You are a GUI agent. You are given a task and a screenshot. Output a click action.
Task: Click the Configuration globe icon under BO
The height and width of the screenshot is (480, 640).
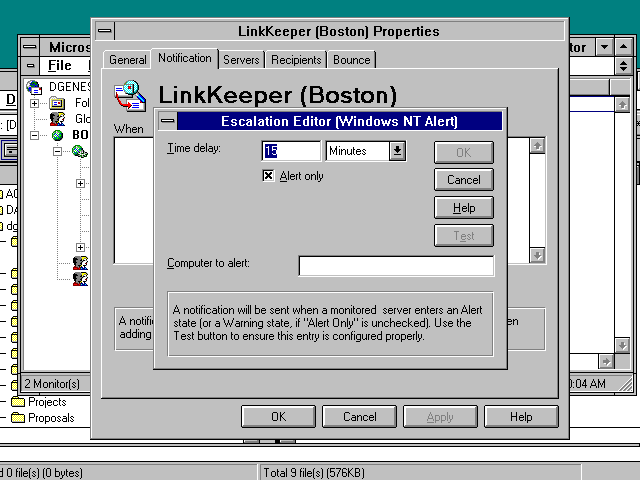click(80, 151)
